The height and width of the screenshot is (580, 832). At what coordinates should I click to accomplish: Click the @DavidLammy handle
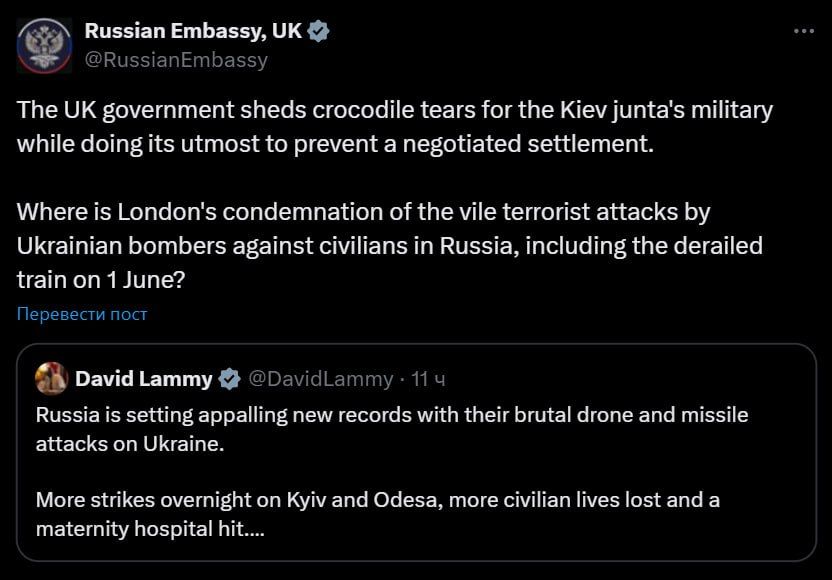tap(320, 379)
